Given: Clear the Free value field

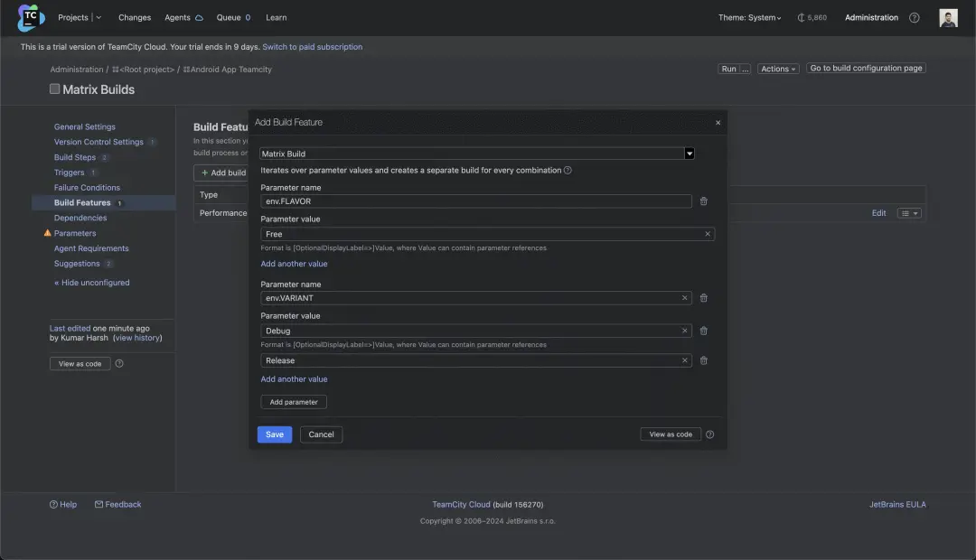Looking at the screenshot, I should pos(708,234).
